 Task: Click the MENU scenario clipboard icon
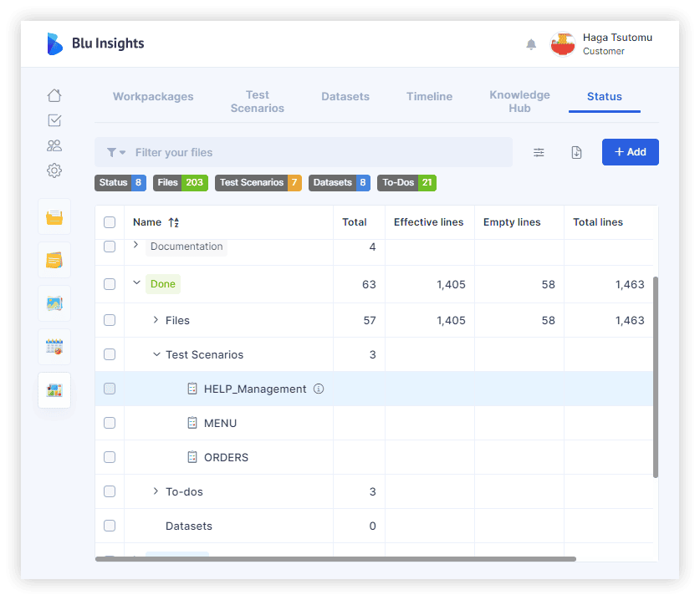[x=192, y=423]
